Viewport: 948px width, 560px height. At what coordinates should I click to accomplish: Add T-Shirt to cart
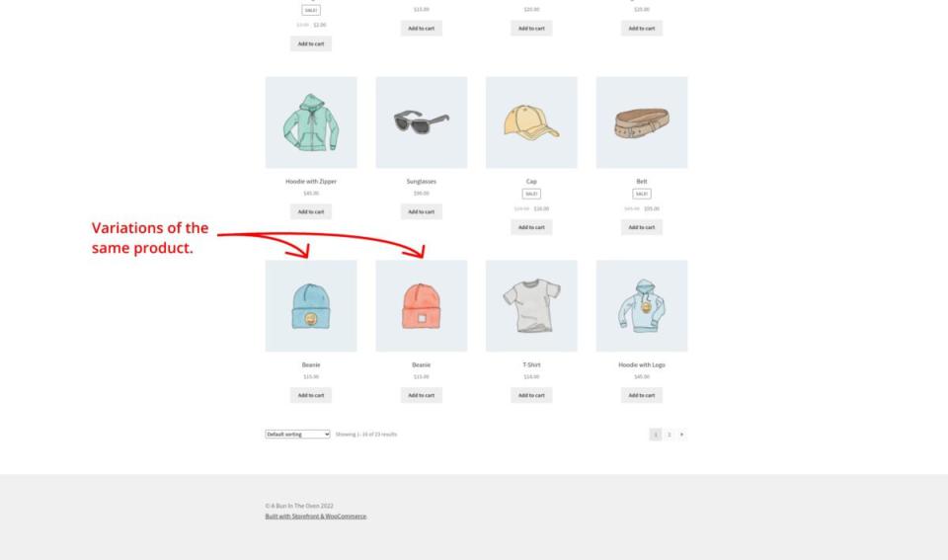(531, 395)
